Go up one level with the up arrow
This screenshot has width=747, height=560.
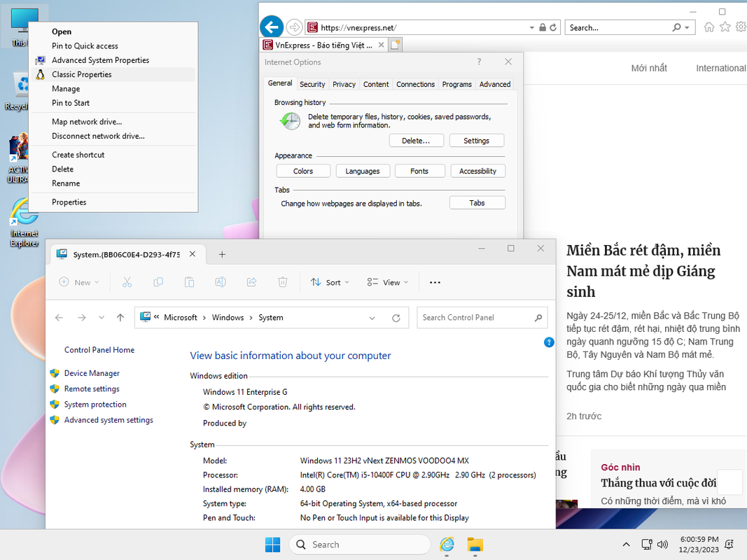point(120,318)
